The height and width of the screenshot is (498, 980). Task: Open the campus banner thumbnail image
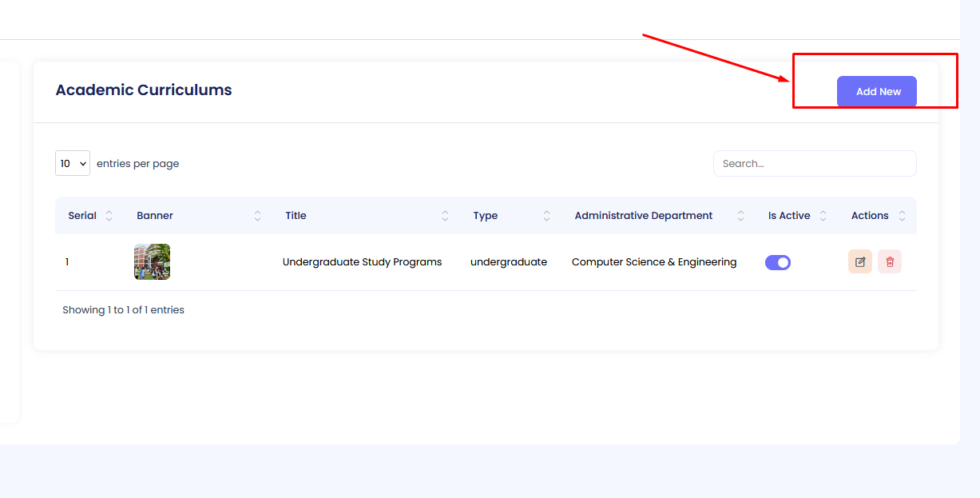pyautogui.click(x=152, y=262)
